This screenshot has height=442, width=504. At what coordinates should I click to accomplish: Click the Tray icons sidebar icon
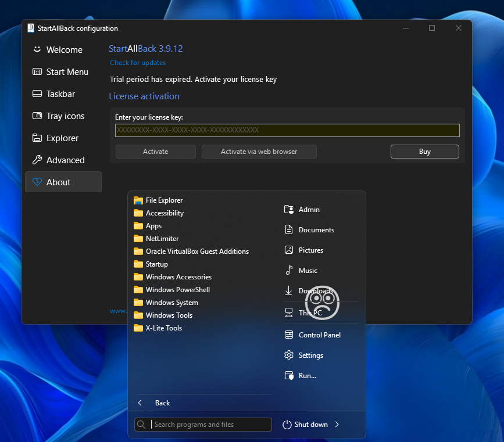pos(37,116)
